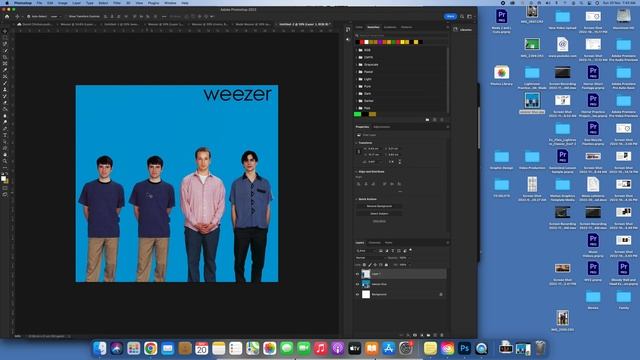Toggle Quick Mask mode button

[x=5, y=188]
